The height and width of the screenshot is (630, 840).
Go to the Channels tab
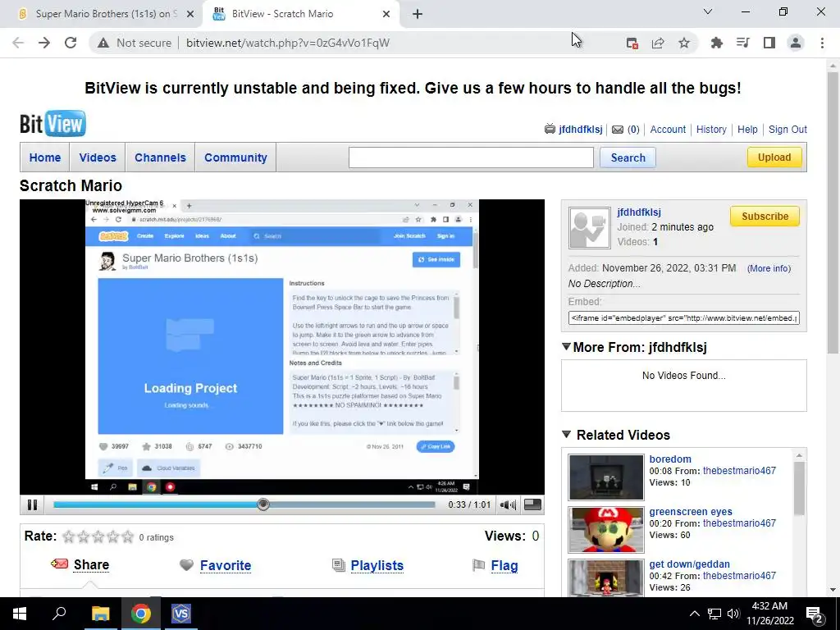click(x=160, y=157)
